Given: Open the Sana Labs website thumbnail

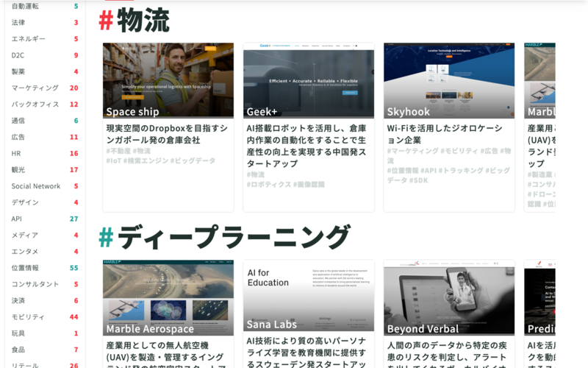Looking at the screenshot, I should 309,296.
